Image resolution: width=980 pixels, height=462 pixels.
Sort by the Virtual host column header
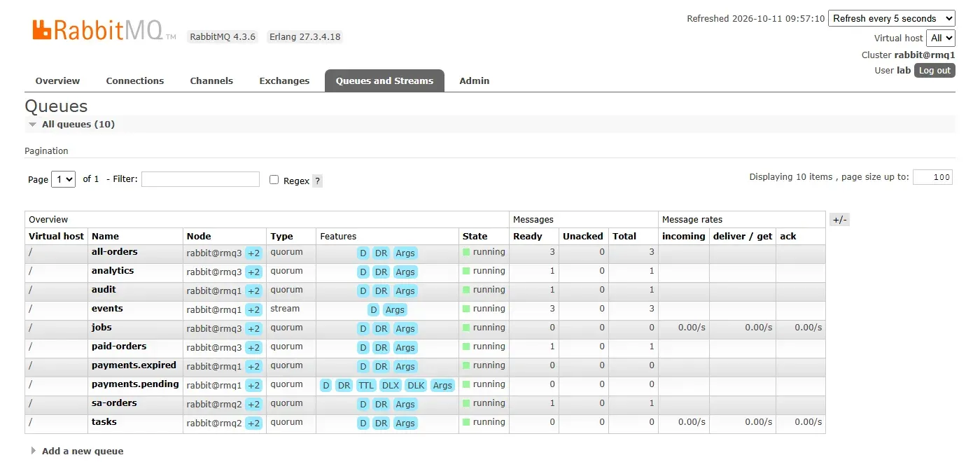coord(56,237)
